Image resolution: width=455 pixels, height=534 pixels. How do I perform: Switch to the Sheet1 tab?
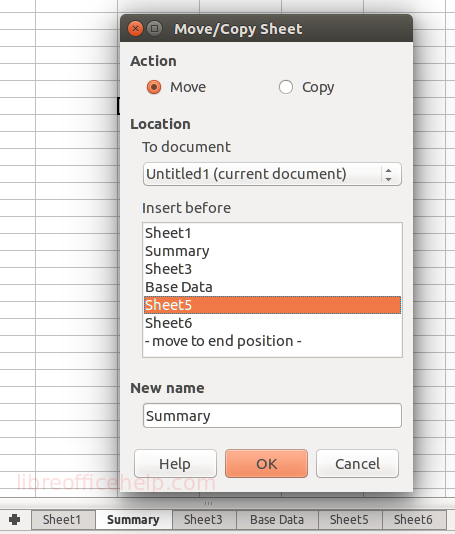pyautogui.click(x=63, y=520)
